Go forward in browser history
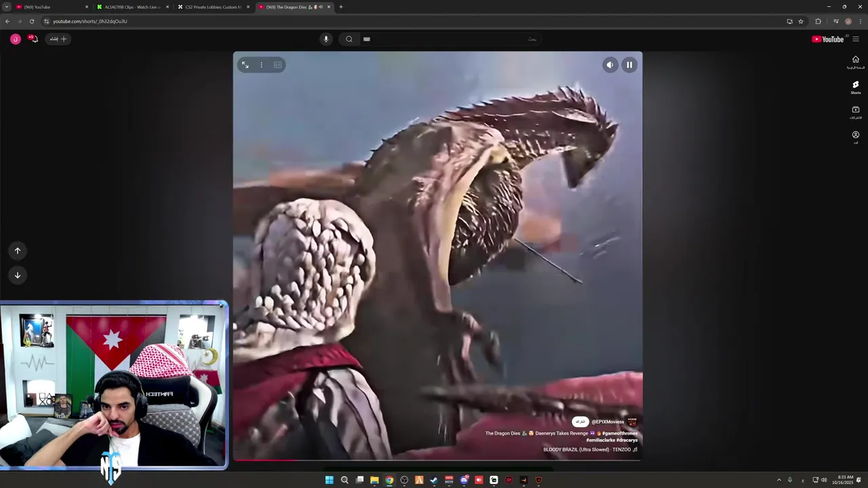 pos(20,21)
